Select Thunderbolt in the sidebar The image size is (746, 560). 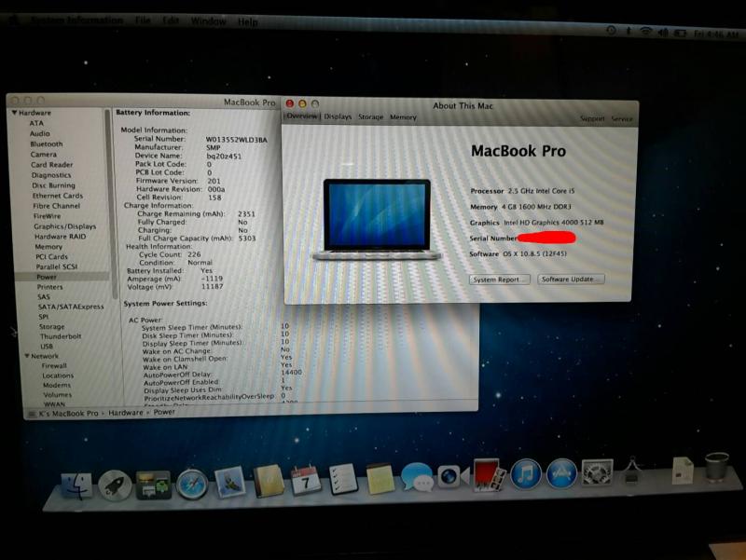(61, 336)
